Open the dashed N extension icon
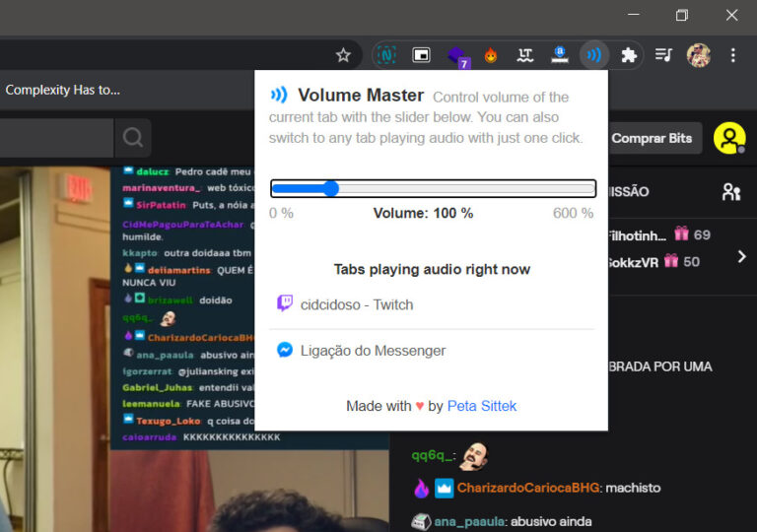 (x=386, y=55)
